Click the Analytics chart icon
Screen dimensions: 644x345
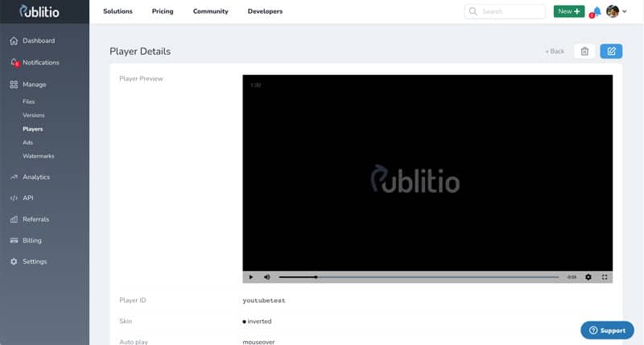[x=14, y=177]
